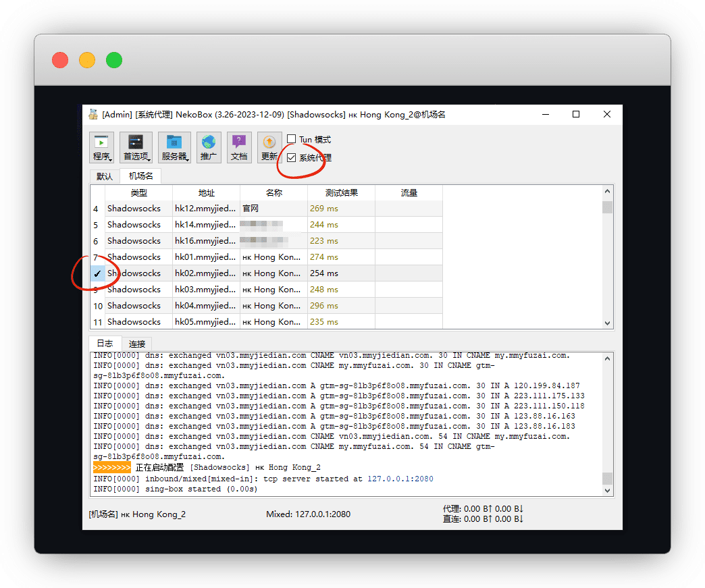Open the 文档 (Docs) help icon
Viewport: 705px width, 588px height.
click(x=239, y=147)
